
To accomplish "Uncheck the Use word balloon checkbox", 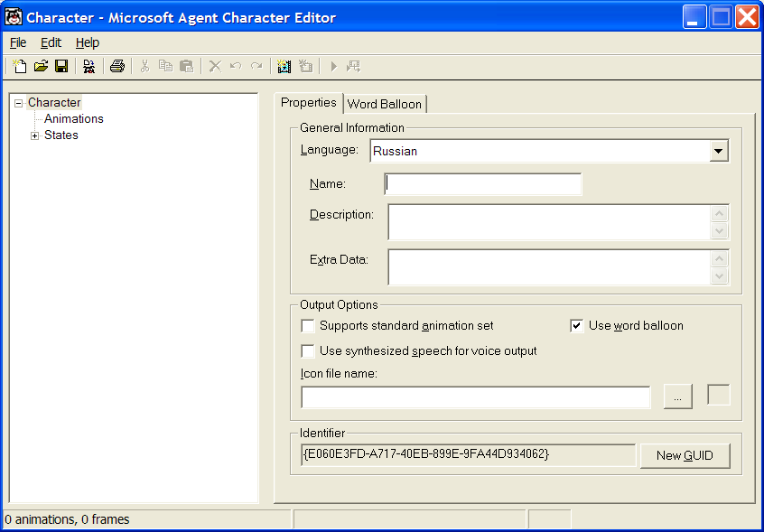I will tap(578, 326).
